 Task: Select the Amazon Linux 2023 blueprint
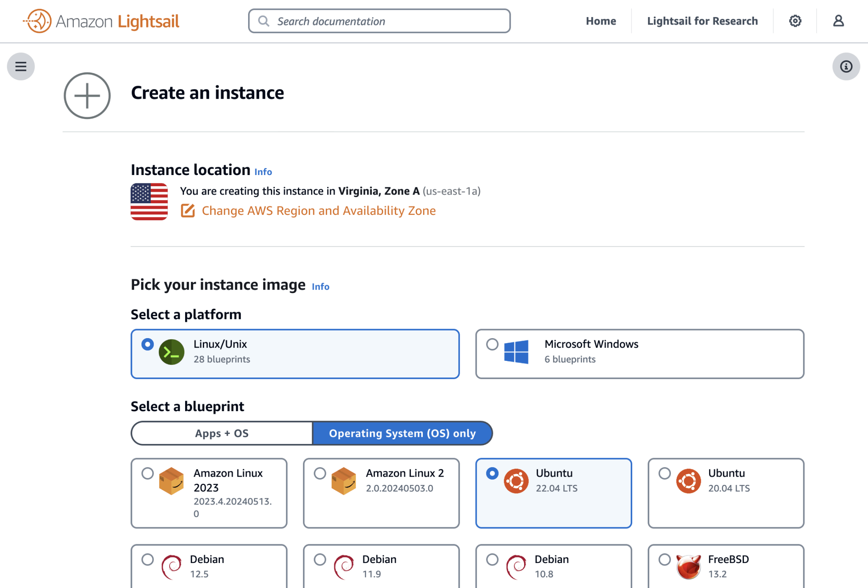(148, 473)
